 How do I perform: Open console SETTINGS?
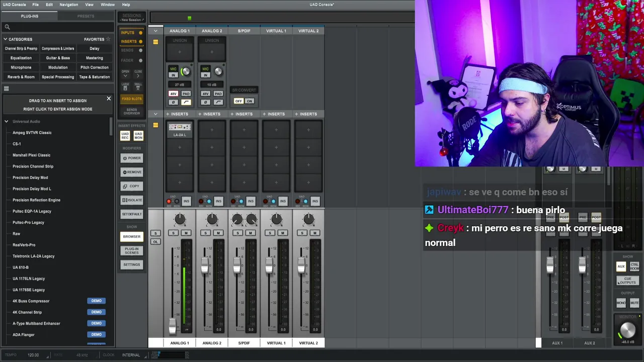coord(132,264)
